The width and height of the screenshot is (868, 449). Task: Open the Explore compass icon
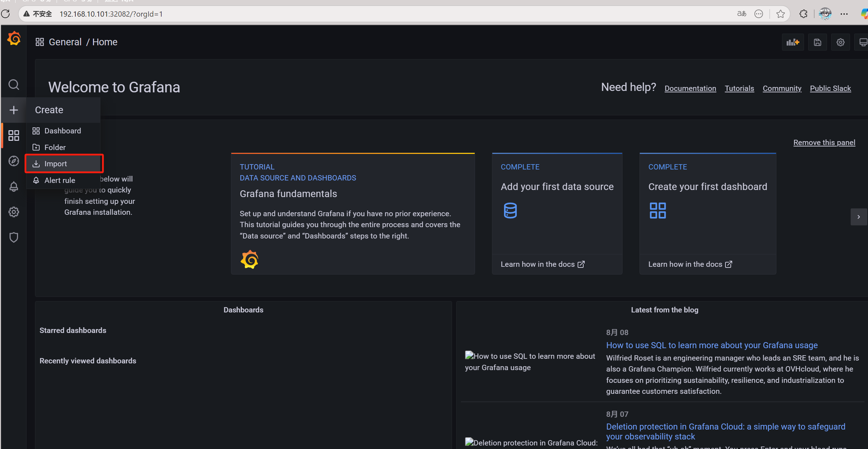pyautogui.click(x=14, y=161)
